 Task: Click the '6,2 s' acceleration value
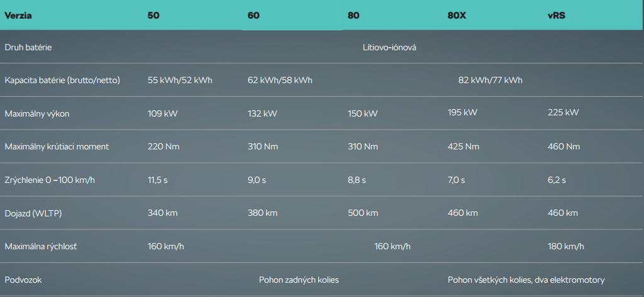pyautogui.click(x=557, y=180)
